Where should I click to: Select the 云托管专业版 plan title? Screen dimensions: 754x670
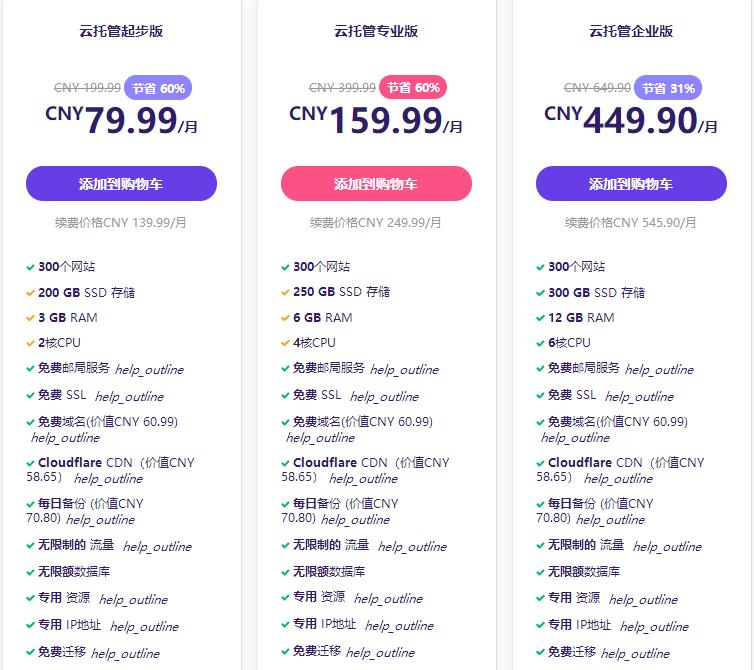click(x=376, y=31)
